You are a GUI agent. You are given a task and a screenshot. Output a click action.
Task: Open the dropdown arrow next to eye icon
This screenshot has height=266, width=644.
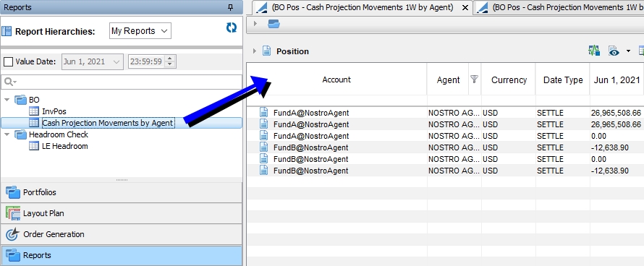click(628, 51)
